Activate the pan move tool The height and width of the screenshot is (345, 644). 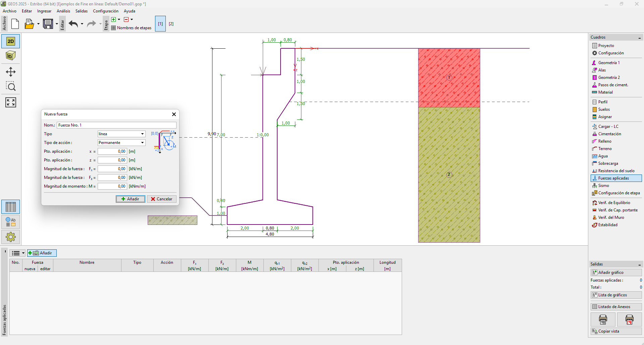click(11, 72)
